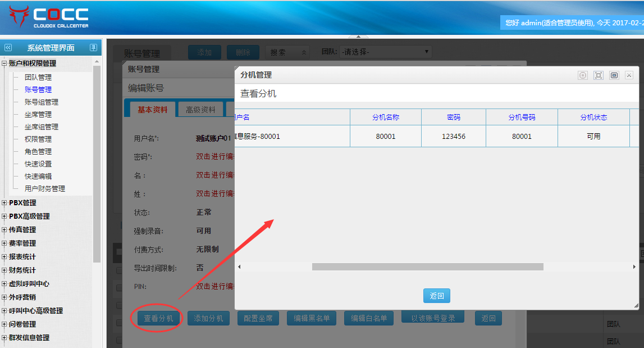Click the 查看分机 button
This screenshot has width=644, height=348.
click(158, 318)
